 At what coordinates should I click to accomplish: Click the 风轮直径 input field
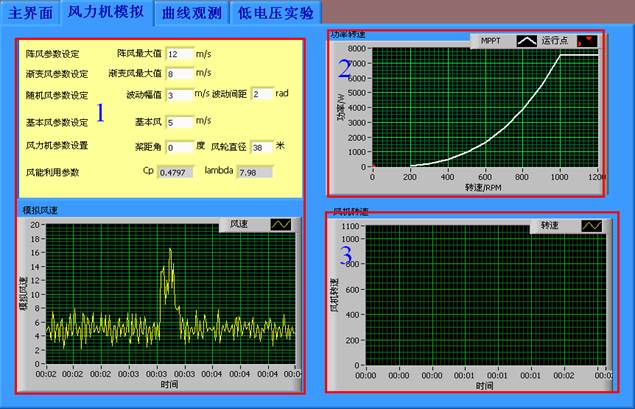(x=261, y=147)
